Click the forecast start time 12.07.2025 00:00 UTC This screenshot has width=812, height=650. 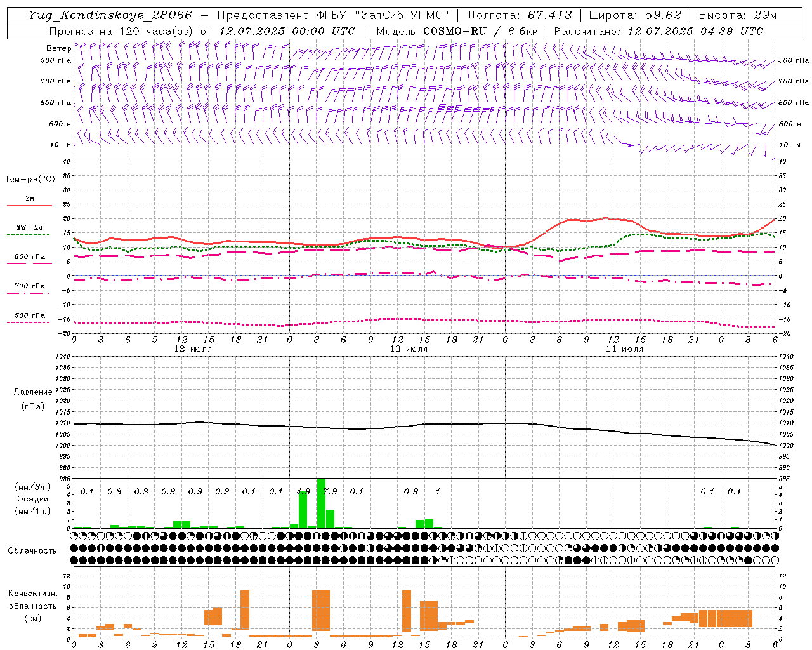point(287,31)
